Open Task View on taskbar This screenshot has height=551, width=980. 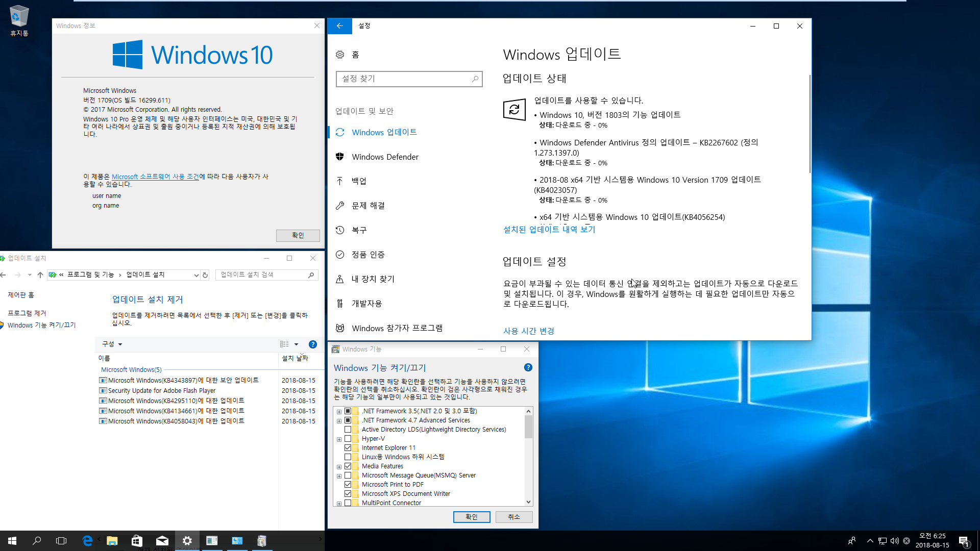61,541
